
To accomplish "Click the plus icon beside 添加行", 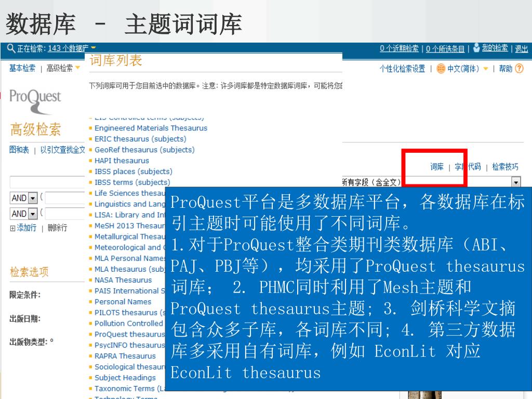I will (x=12, y=229).
